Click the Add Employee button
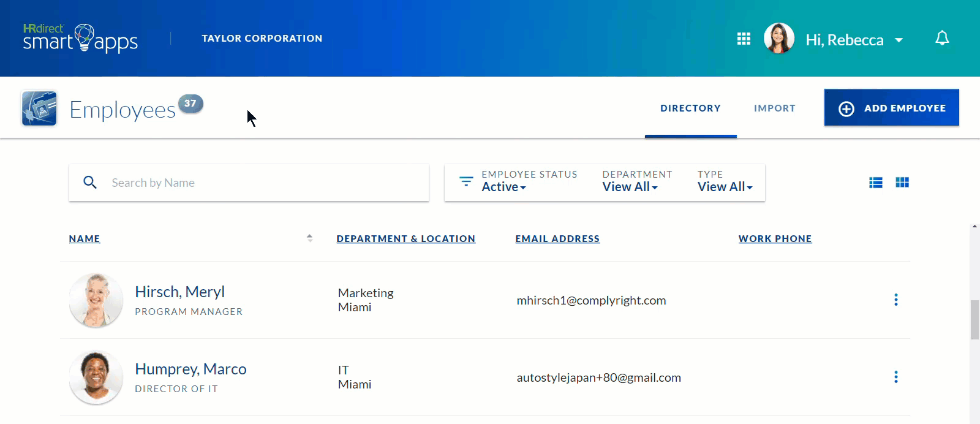 tap(892, 108)
